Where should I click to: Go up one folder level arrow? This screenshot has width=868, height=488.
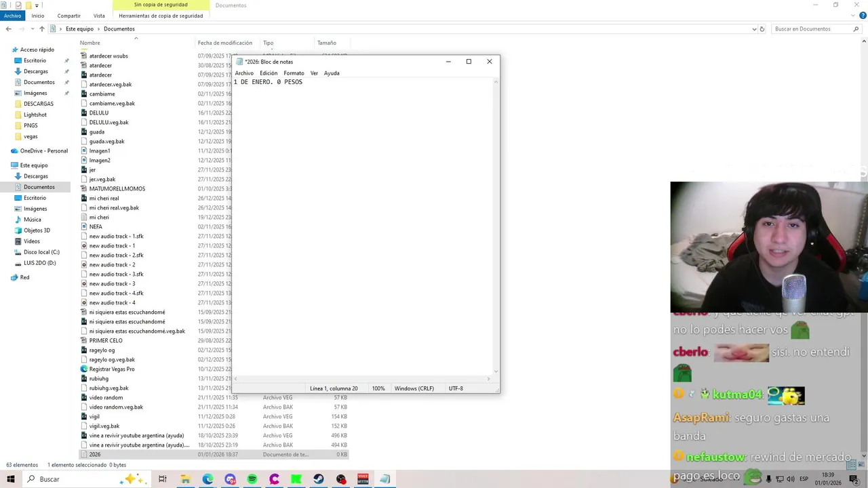coord(42,29)
